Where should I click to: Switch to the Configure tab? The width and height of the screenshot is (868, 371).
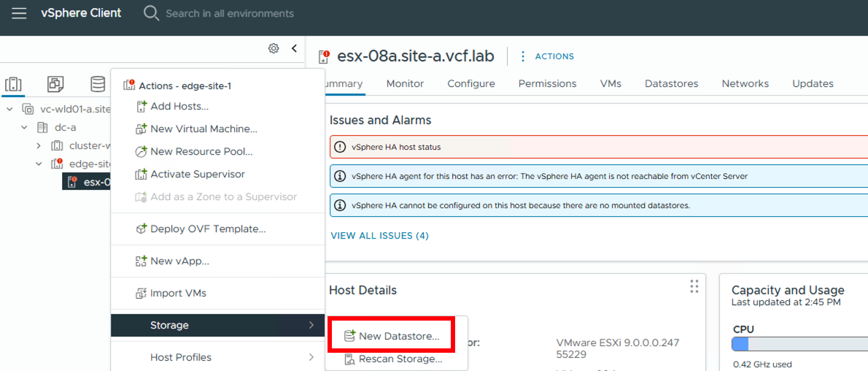click(471, 83)
